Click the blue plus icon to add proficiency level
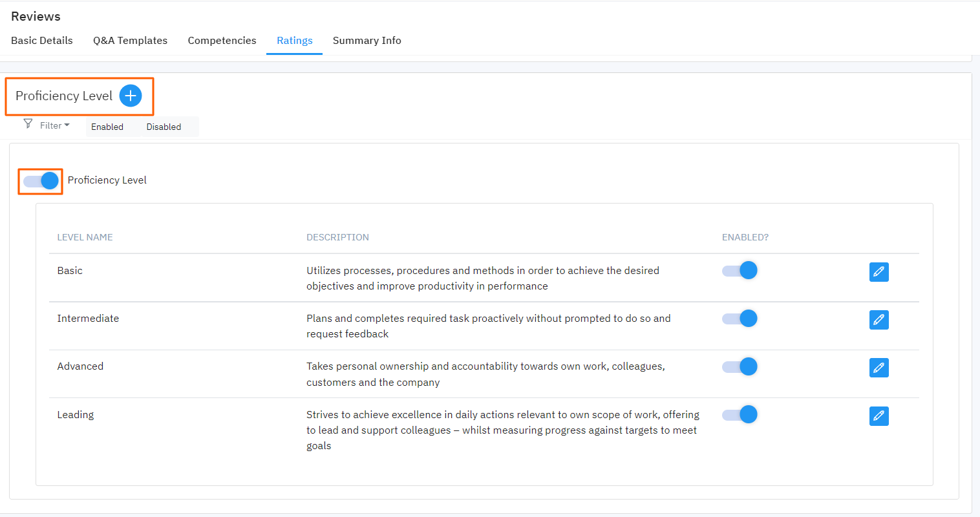This screenshot has height=517, width=980. point(131,96)
